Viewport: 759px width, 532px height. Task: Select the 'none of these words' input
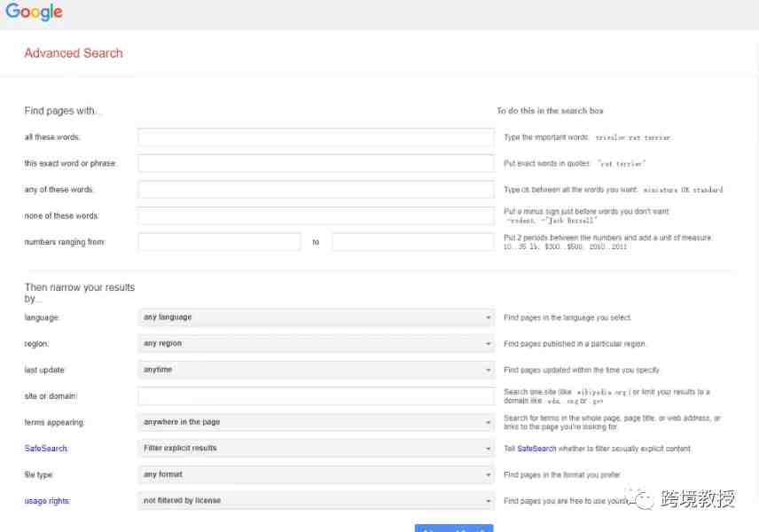point(316,215)
